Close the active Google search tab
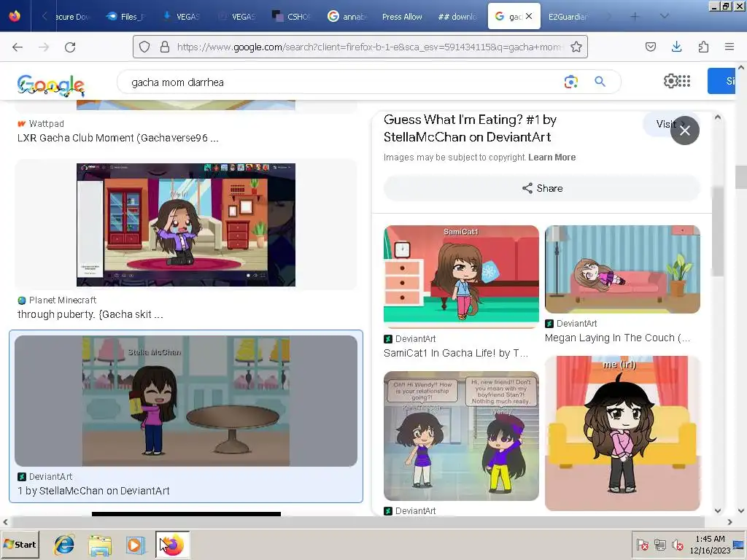747x560 pixels. (529, 16)
